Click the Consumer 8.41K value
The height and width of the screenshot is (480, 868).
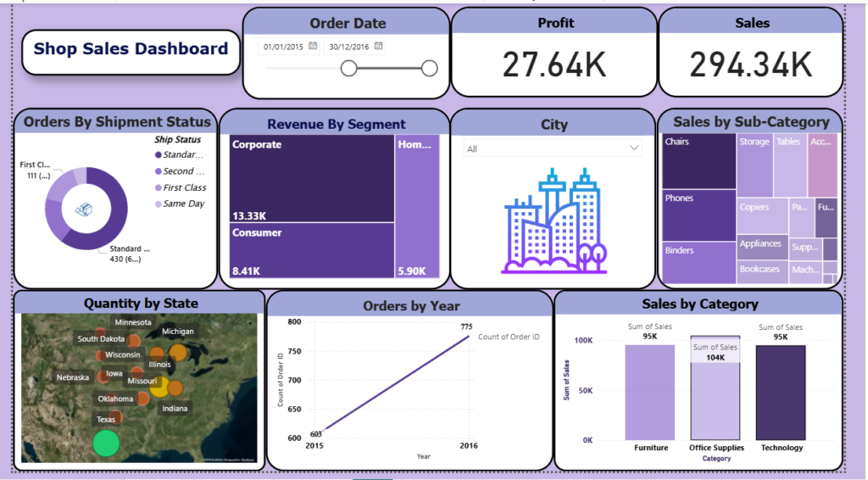[247, 271]
